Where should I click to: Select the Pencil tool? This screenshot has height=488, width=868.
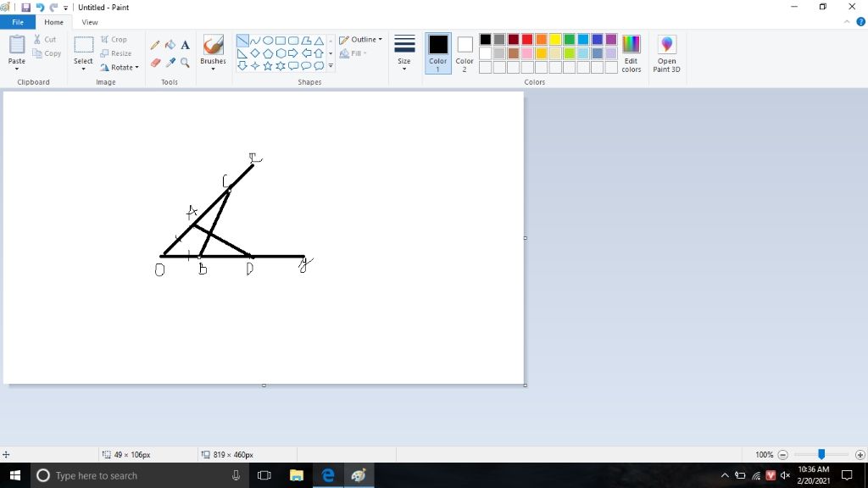tap(155, 45)
